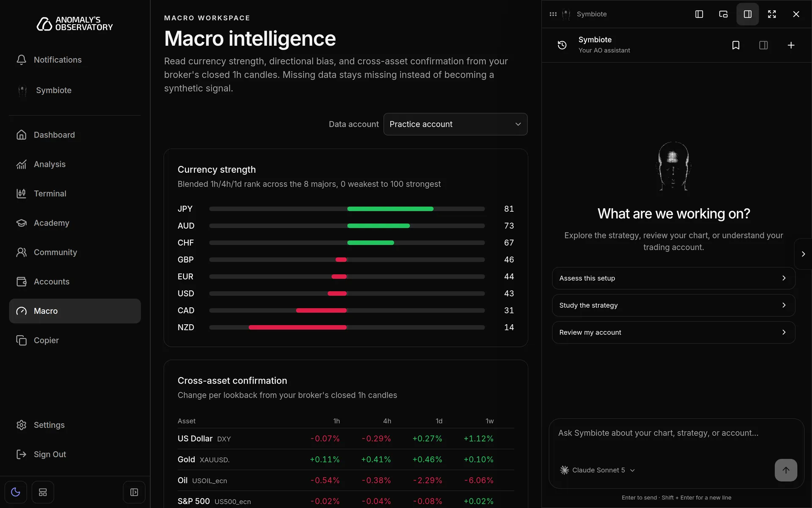This screenshot has width=812, height=508.
Task: Open the Claude Sonnet 5 model selector
Action: pyautogui.click(x=597, y=470)
